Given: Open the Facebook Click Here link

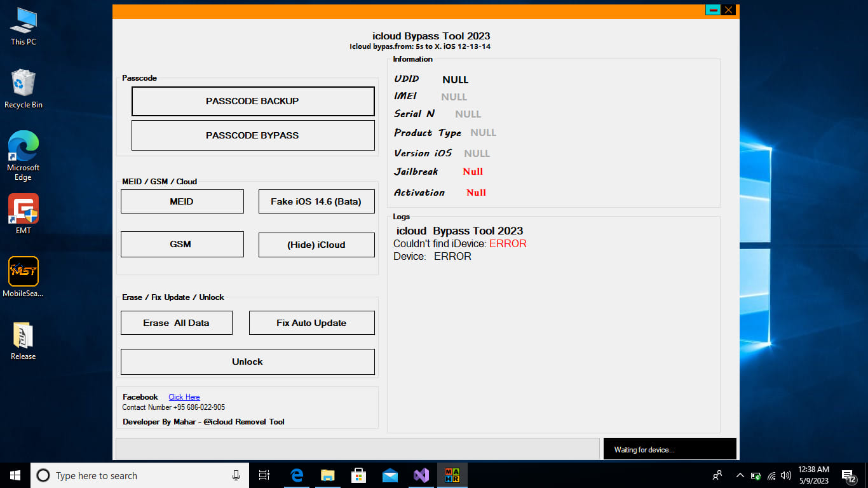Looking at the screenshot, I should point(184,397).
